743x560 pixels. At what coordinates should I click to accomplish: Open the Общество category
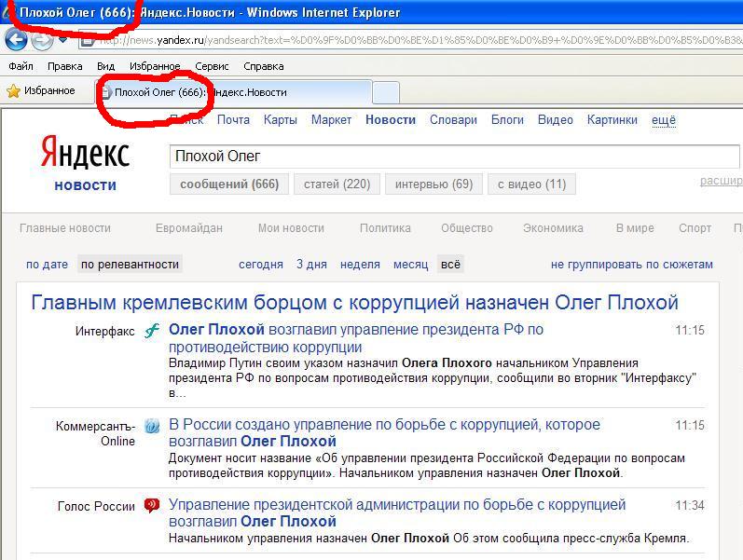pos(467,228)
